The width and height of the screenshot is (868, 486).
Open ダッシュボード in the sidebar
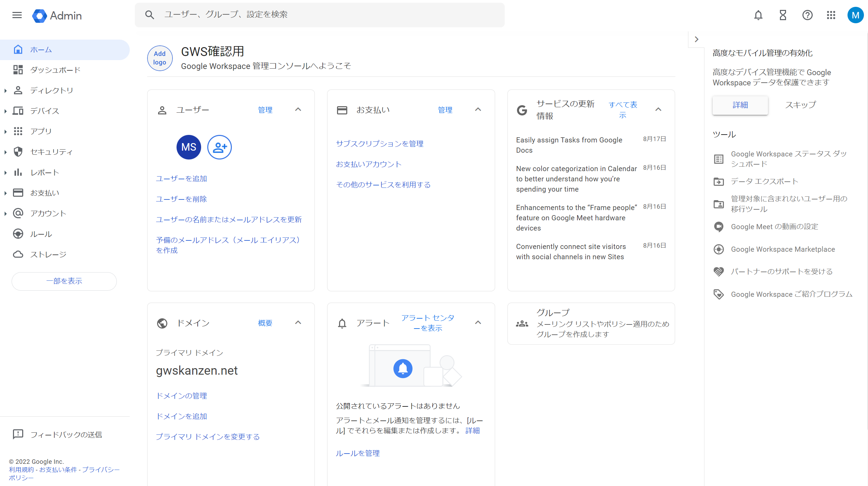pos(65,70)
